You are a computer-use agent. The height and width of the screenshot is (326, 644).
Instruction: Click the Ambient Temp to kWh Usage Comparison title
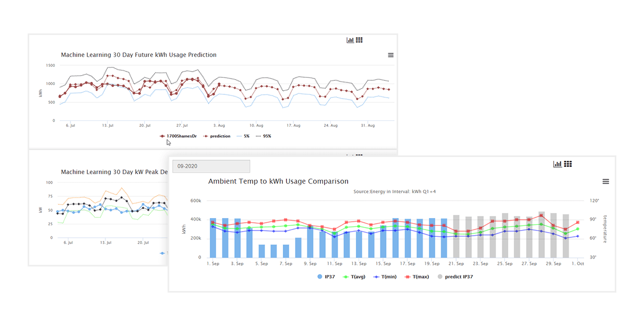pyautogui.click(x=278, y=182)
